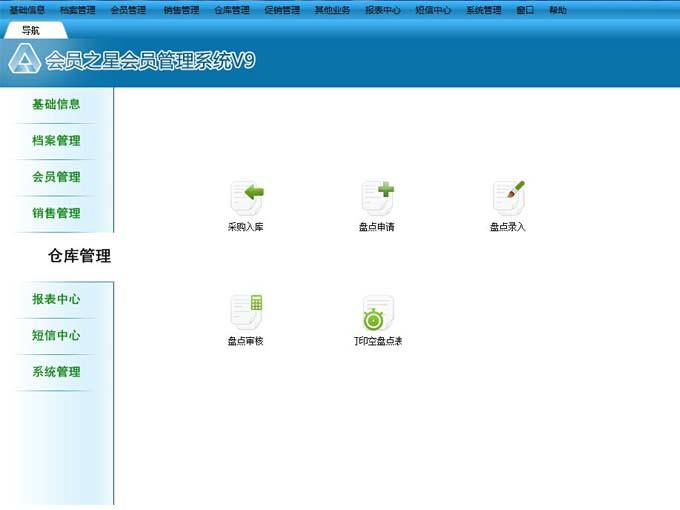Screen dimensions: 680x510
Task: Go to 基础信息 in the sidebar
Action: [56, 105]
